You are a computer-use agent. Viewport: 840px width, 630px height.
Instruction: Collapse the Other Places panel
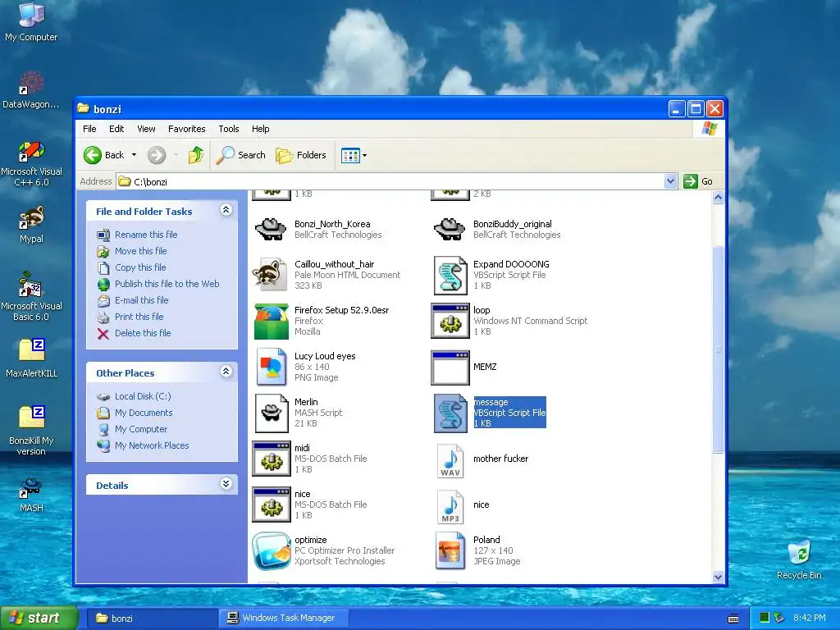point(226,372)
